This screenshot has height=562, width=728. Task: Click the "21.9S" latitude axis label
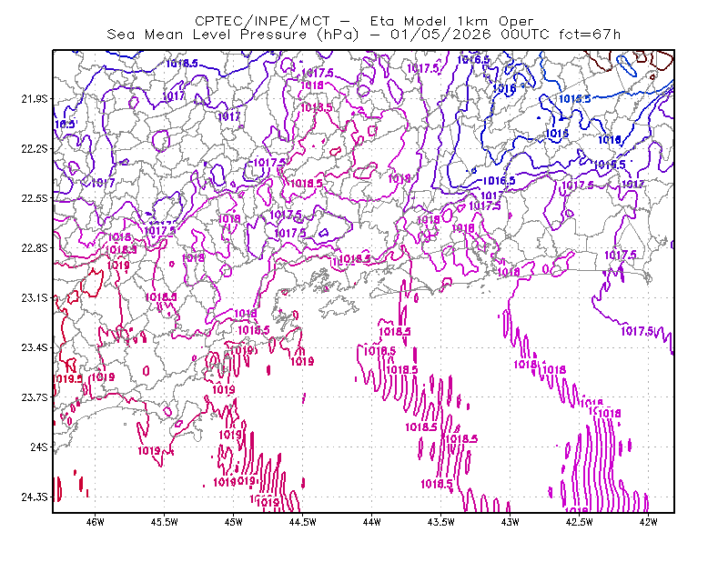tap(35, 99)
